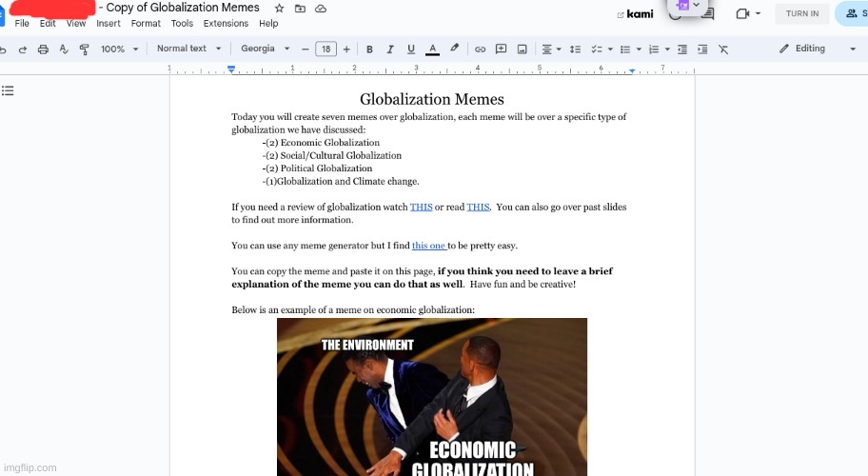868x476 pixels.
Task: Click the move to folder icon
Action: [300, 9]
